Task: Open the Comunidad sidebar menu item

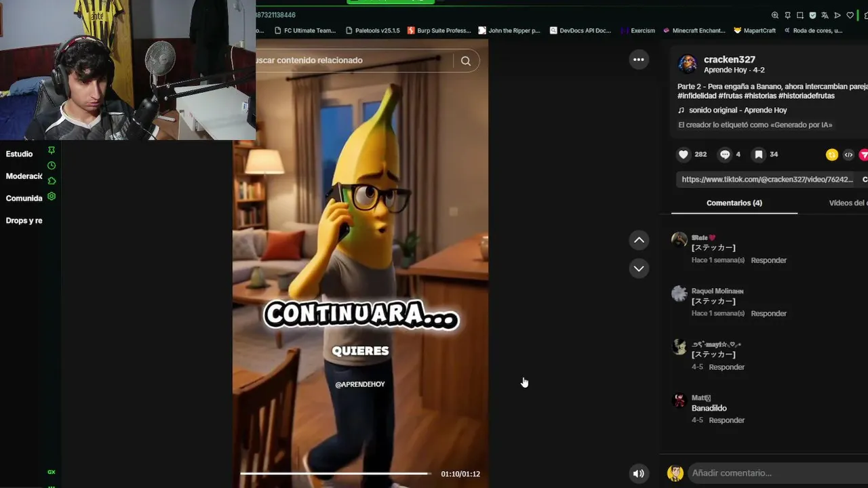Action: click(x=24, y=199)
